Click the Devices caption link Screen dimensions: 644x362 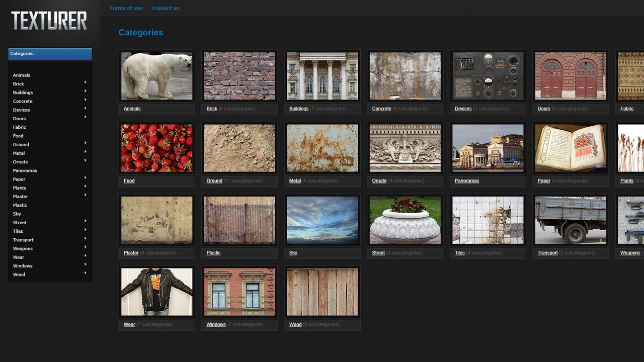(463, 109)
